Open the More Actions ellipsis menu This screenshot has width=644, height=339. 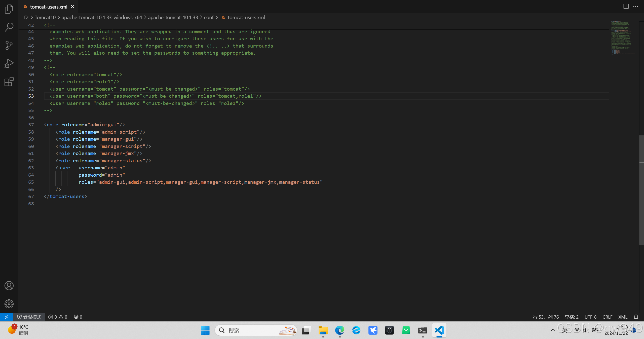coord(636,7)
